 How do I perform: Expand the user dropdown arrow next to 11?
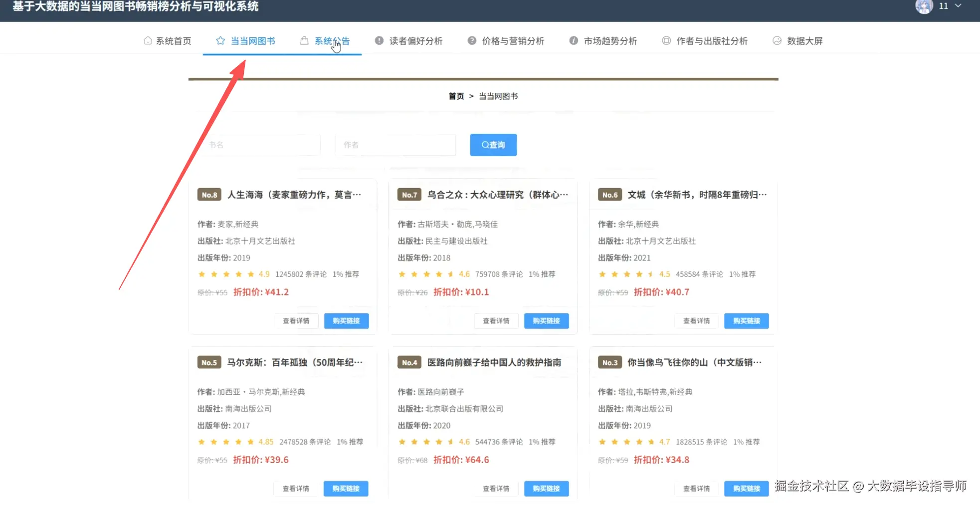tap(958, 6)
